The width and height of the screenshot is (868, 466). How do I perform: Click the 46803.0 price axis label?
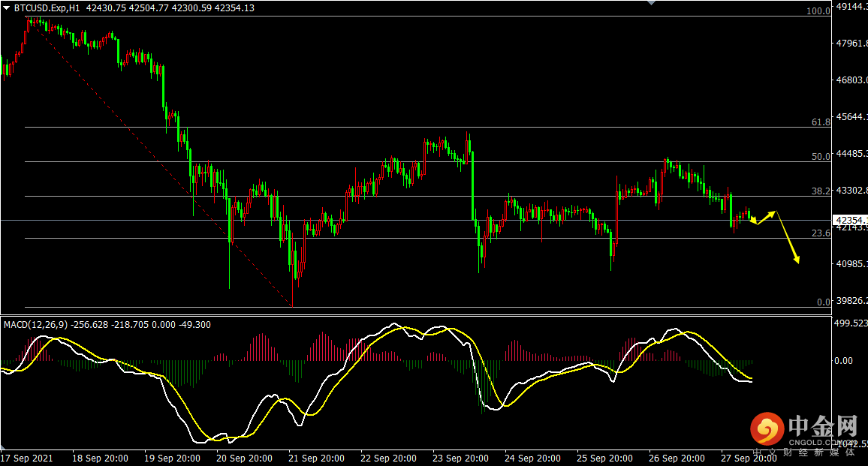tap(851, 80)
